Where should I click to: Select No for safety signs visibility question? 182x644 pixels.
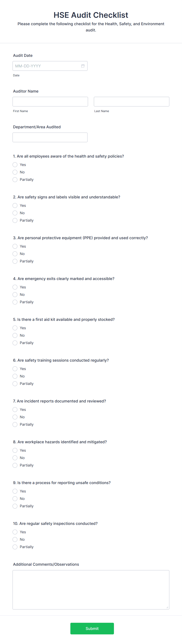[x=15, y=213]
